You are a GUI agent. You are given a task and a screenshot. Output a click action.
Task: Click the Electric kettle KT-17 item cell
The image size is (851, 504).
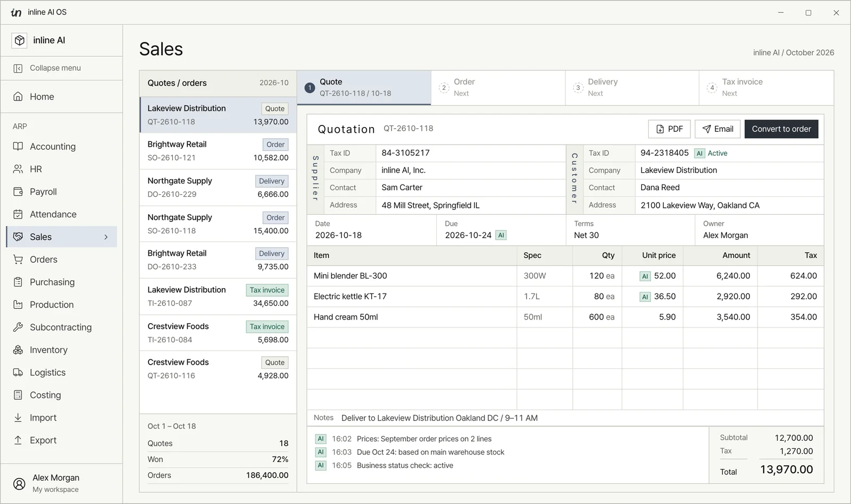pos(412,297)
